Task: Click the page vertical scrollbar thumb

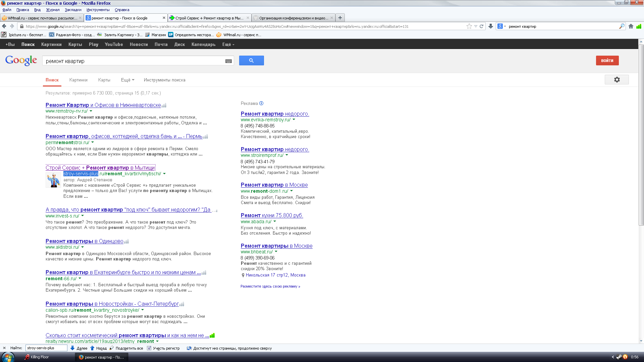Action: [641, 135]
